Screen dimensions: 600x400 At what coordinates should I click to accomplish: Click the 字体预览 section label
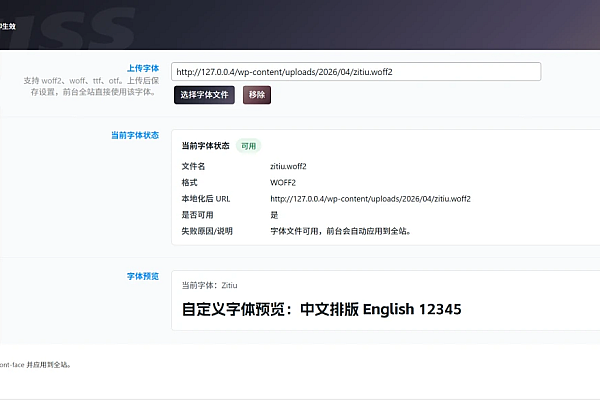(143, 276)
